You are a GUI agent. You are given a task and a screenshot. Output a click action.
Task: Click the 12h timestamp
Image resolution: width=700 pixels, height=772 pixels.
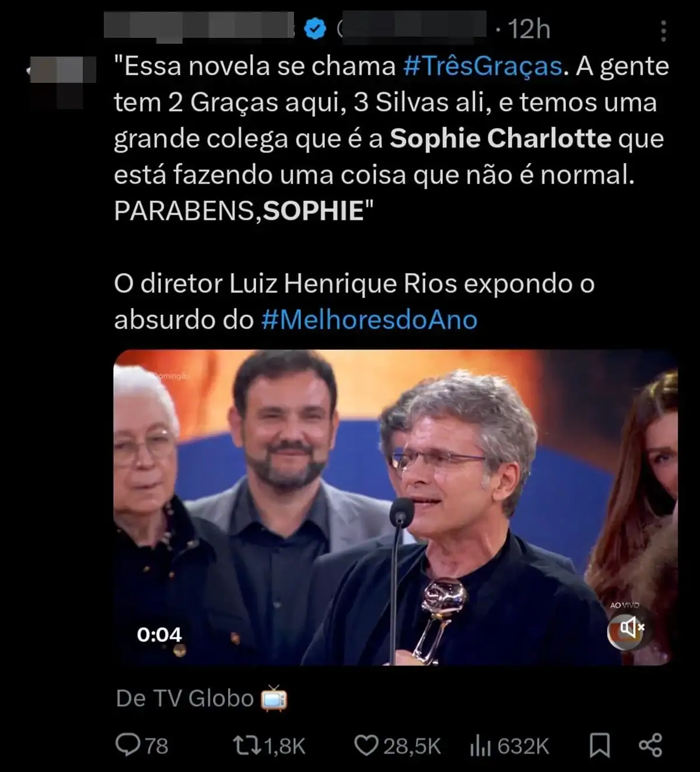tap(529, 29)
